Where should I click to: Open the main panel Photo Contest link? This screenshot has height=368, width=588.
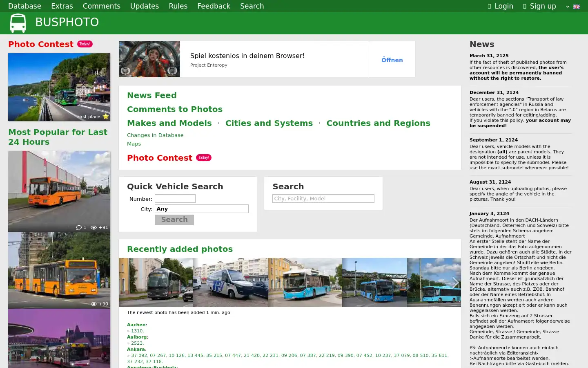coord(160,158)
